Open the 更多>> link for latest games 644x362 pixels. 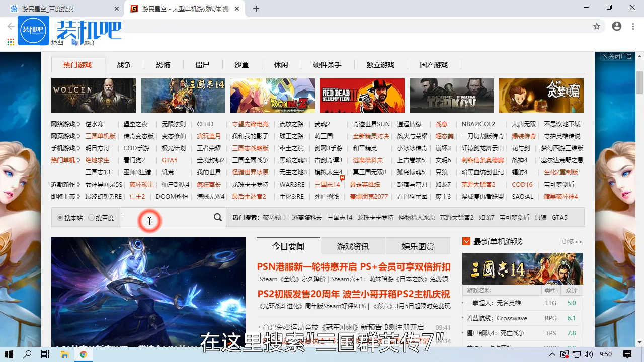click(572, 241)
